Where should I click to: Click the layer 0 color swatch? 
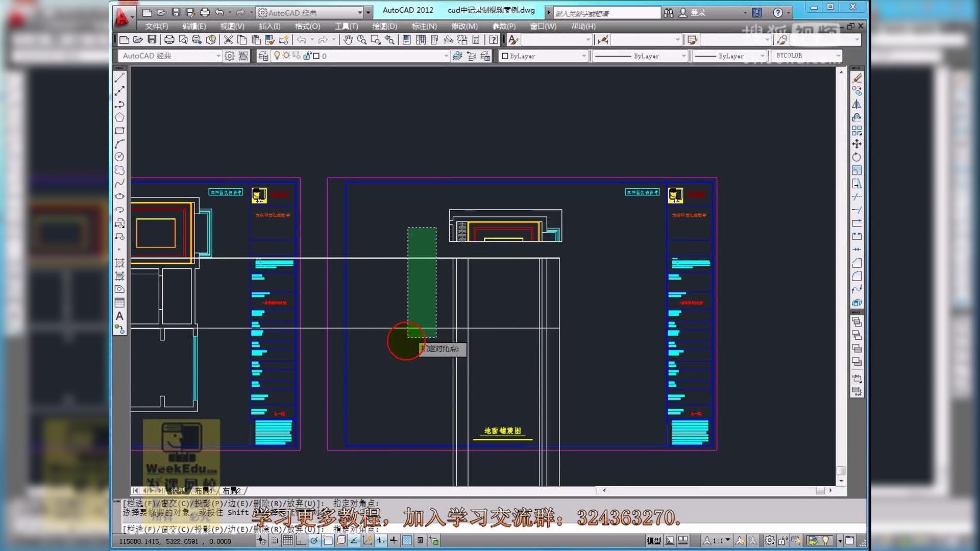[x=316, y=56]
